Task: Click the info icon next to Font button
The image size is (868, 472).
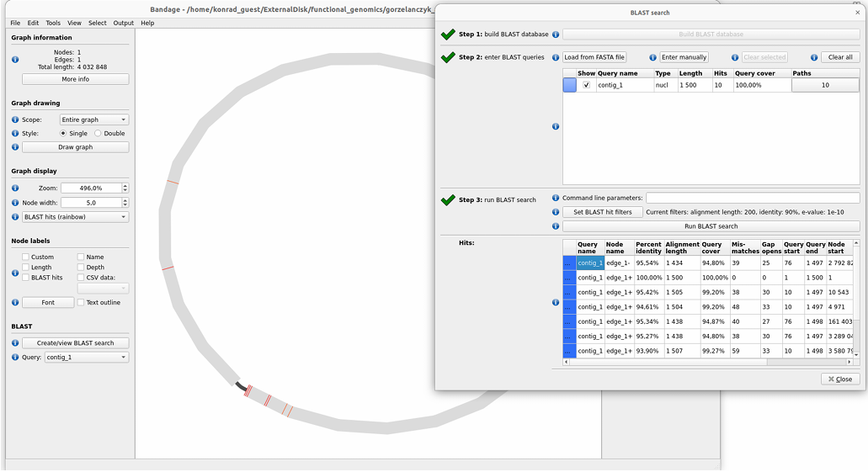Action: click(x=15, y=302)
